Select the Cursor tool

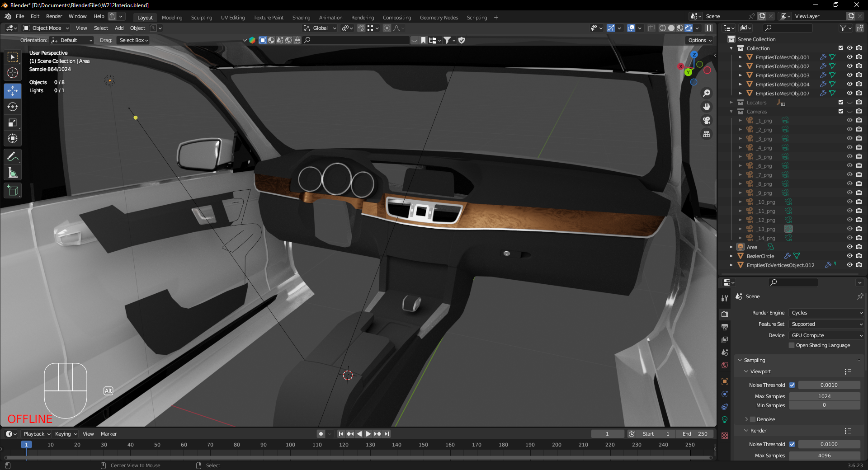coord(13,73)
